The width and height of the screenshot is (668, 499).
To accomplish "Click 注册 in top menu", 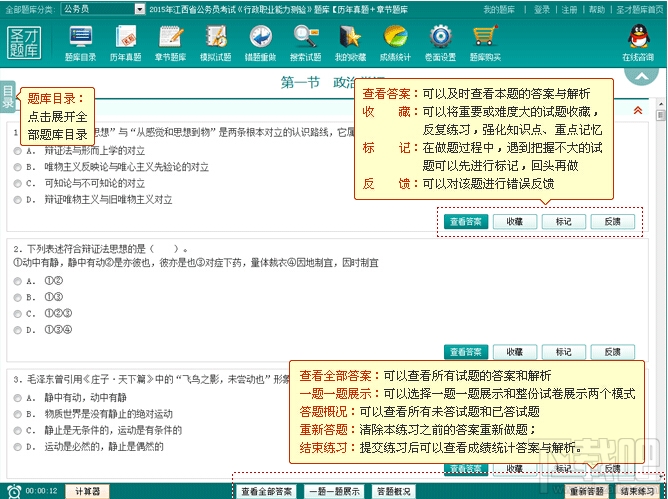I will click(x=569, y=9).
